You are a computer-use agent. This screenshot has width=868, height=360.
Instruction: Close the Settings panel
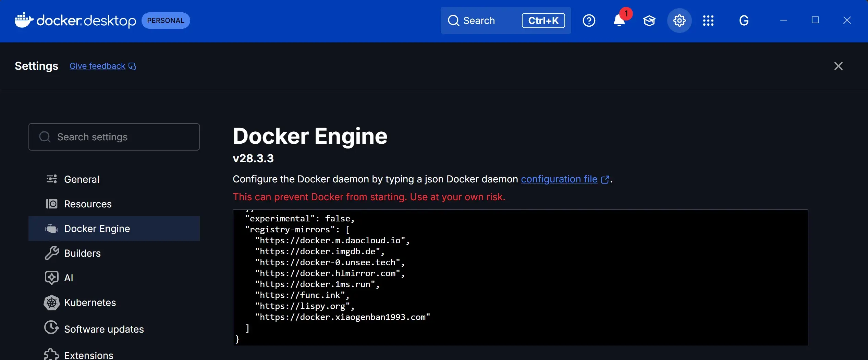838,66
